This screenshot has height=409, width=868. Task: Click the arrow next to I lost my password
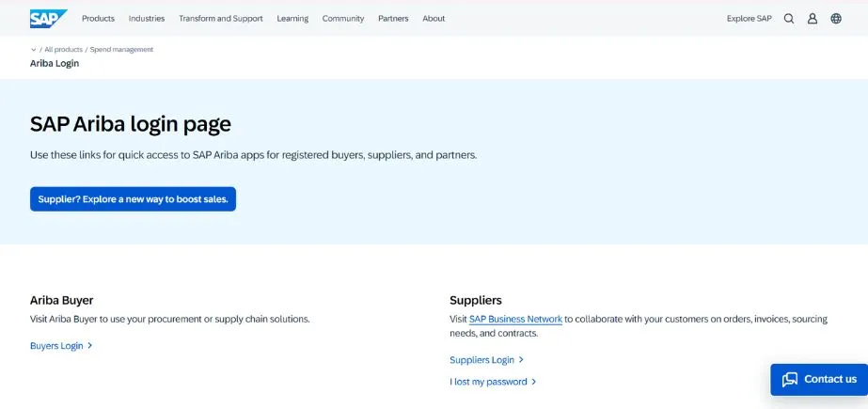(x=533, y=382)
